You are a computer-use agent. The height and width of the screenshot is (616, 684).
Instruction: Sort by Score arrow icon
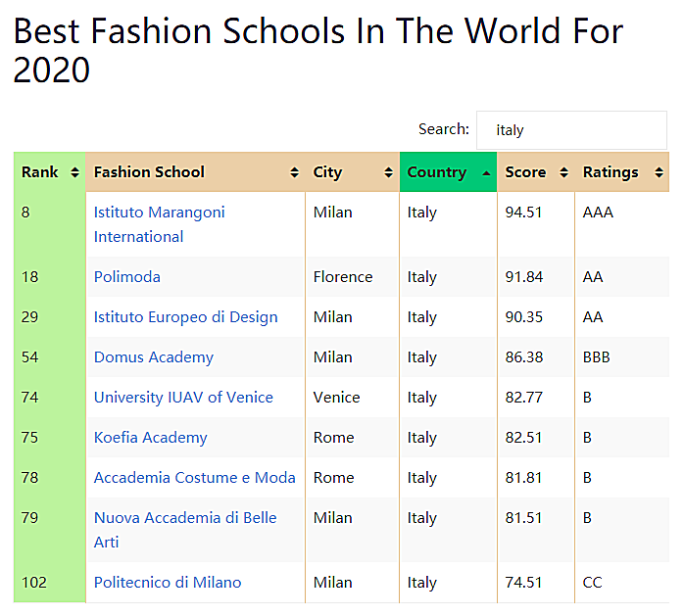click(564, 172)
